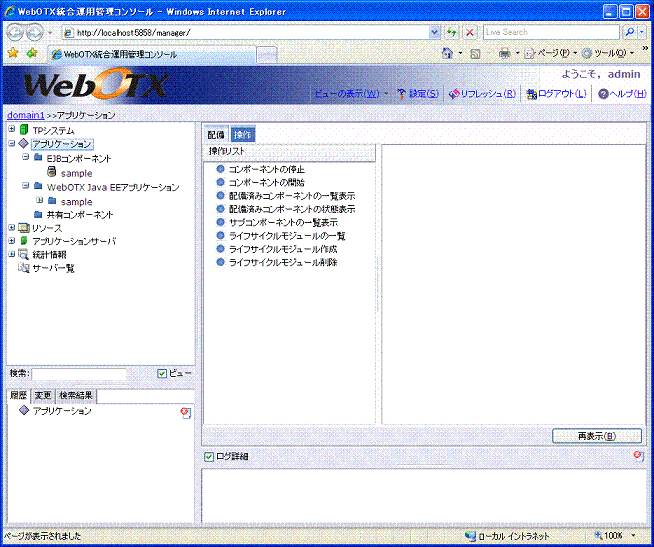The image size is (654, 547).
Task: Clear the history panel using its red icon
Action: pyautogui.click(x=185, y=412)
